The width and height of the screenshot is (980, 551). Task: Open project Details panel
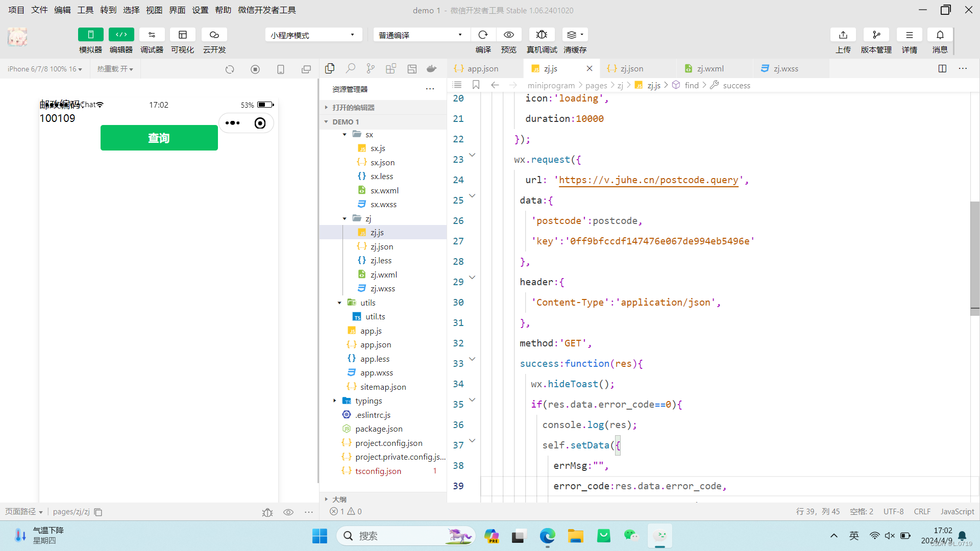[910, 35]
